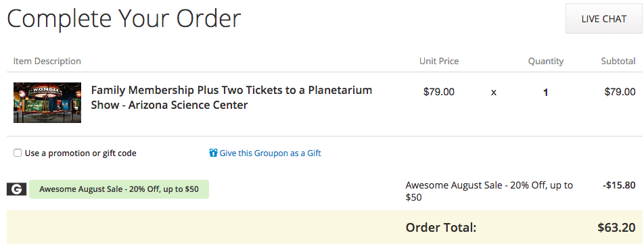Click the multiplication x symbol
644x246 pixels.
494,93
